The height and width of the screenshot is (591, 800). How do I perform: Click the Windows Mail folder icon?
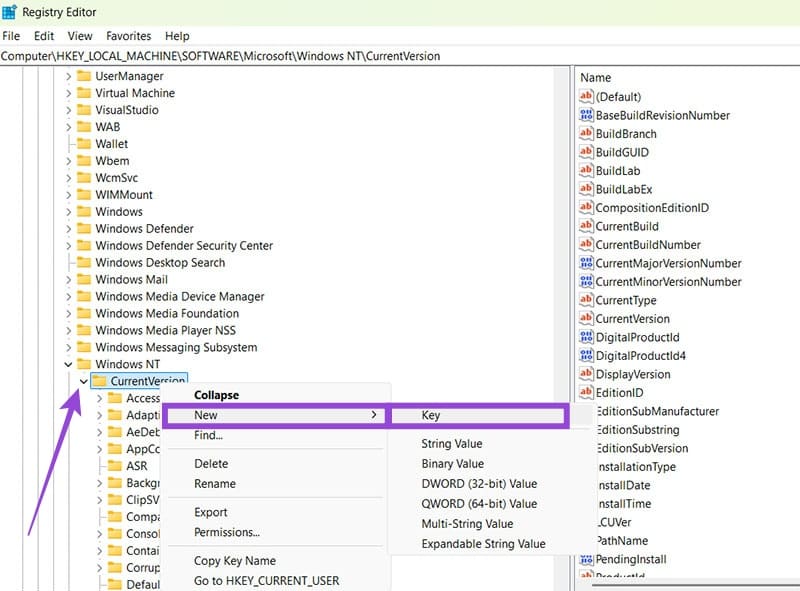point(84,279)
